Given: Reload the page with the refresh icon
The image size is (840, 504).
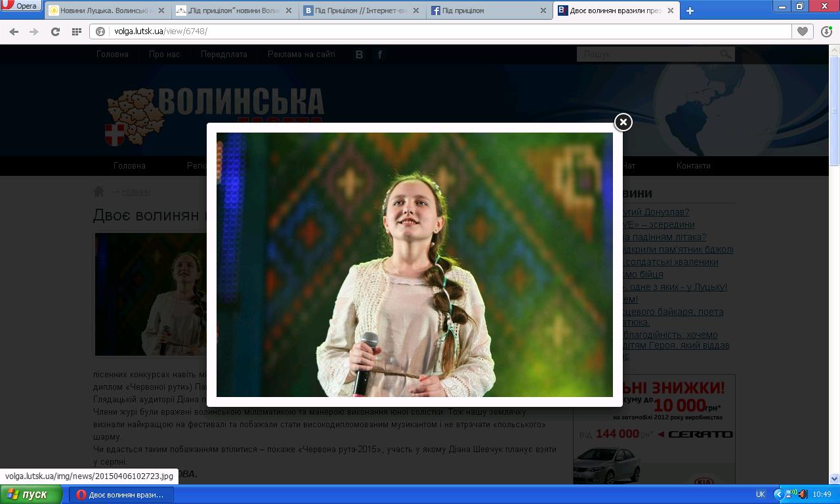Looking at the screenshot, I should pyautogui.click(x=55, y=31).
